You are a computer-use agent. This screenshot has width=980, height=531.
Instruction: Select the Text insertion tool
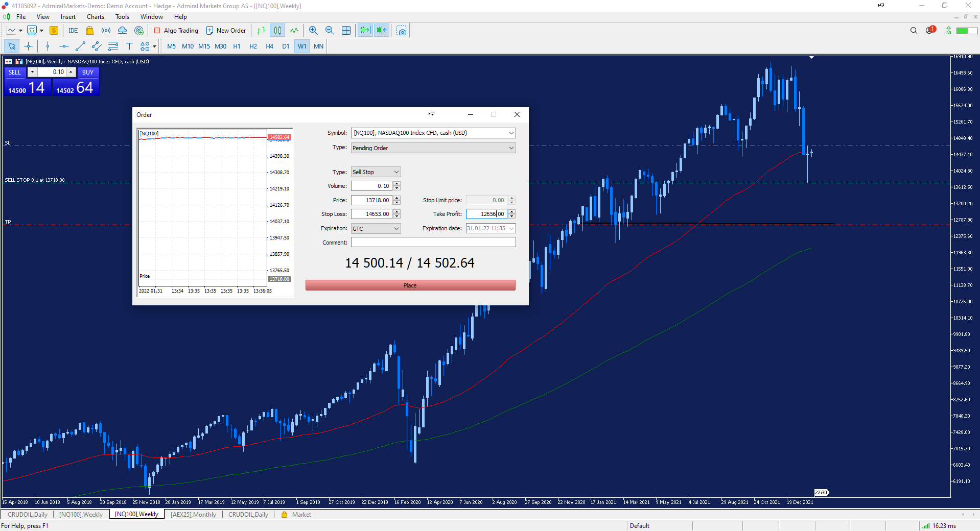pyautogui.click(x=130, y=46)
